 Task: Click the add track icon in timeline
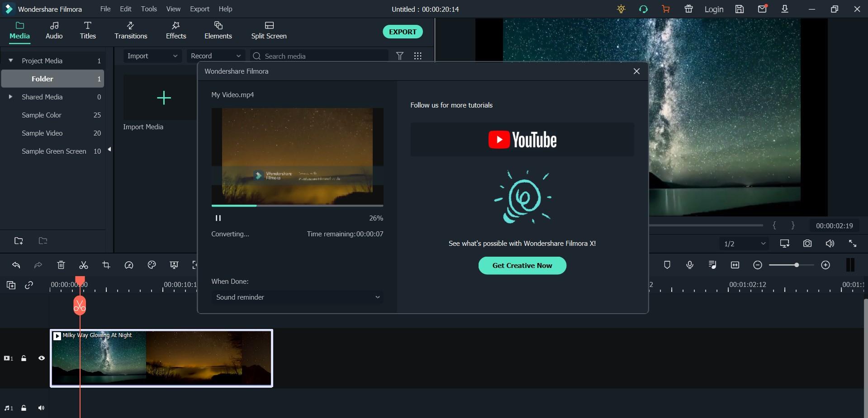click(x=11, y=285)
